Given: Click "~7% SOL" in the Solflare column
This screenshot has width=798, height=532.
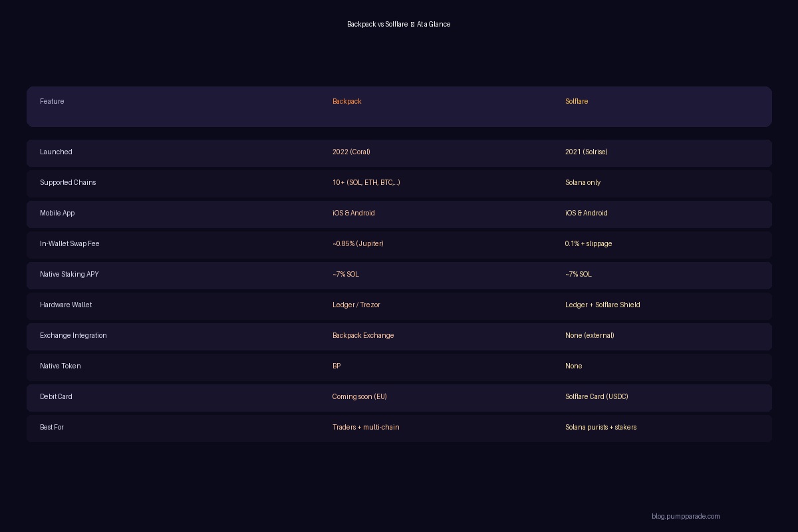Looking at the screenshot, I should (578, 274).
